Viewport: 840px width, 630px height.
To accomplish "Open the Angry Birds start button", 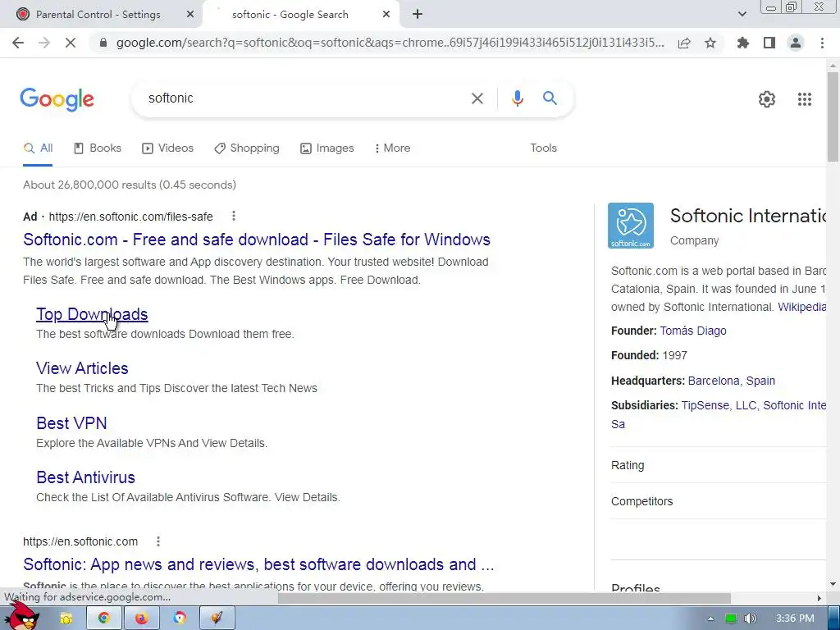I will [24, 616].
